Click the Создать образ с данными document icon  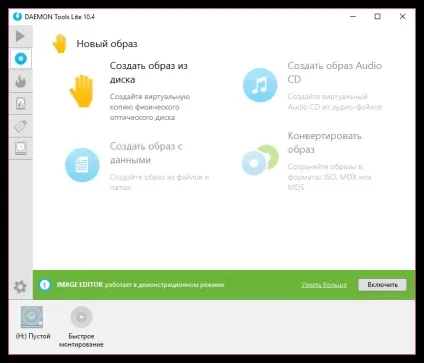click(x=82, y=165)
